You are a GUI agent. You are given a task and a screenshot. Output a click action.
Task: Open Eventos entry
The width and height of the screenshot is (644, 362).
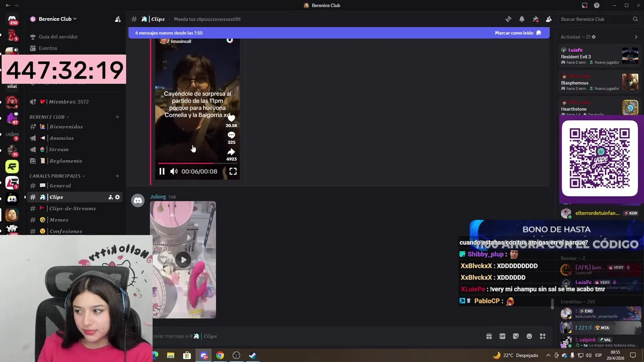coord(48,48)
